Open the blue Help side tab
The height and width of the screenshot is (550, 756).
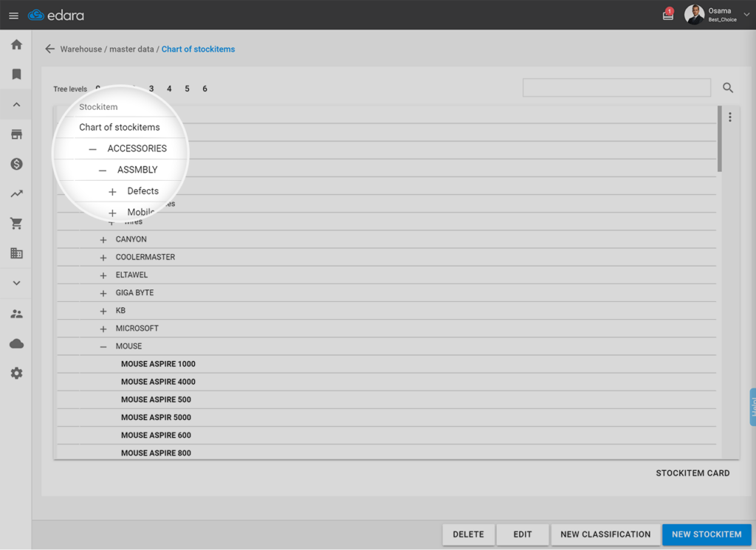click(x=752, y=408)
